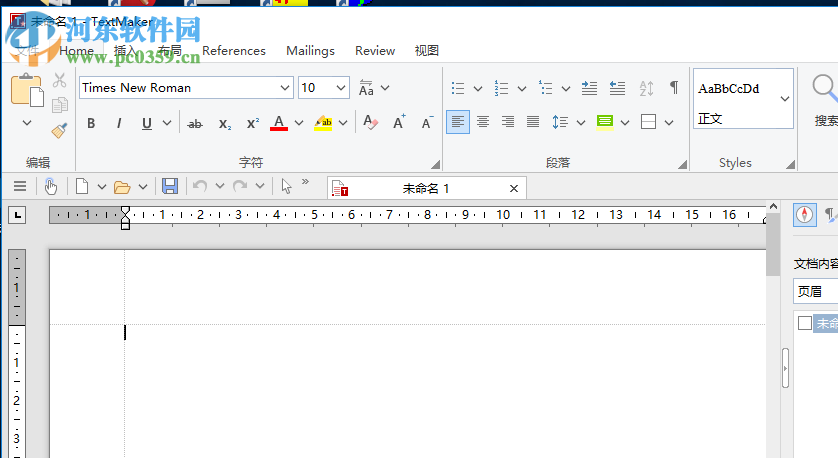The width and height of the screenshot is (838, 458).
Task: Click the line spacing icon
Action: tap(560, 122)
